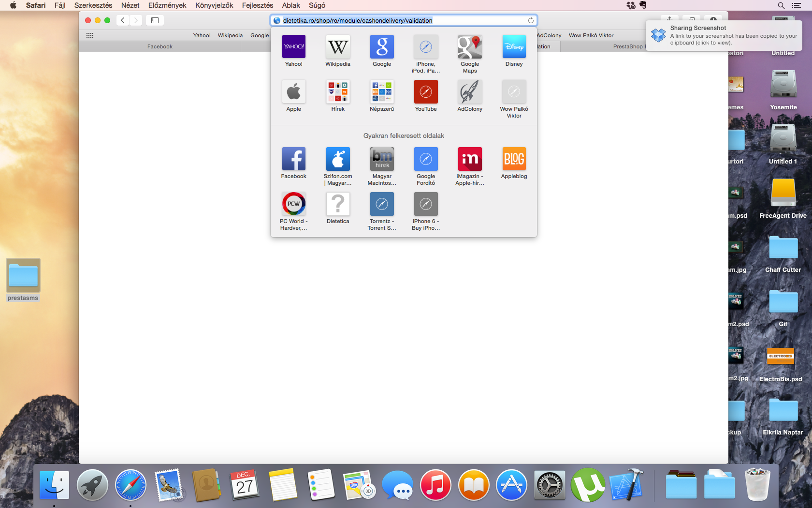Open the YouTube favorite icon
Image resolution: width=812 pixels, height=508 pixels.
pyautogui.click(x=426, y=91)
